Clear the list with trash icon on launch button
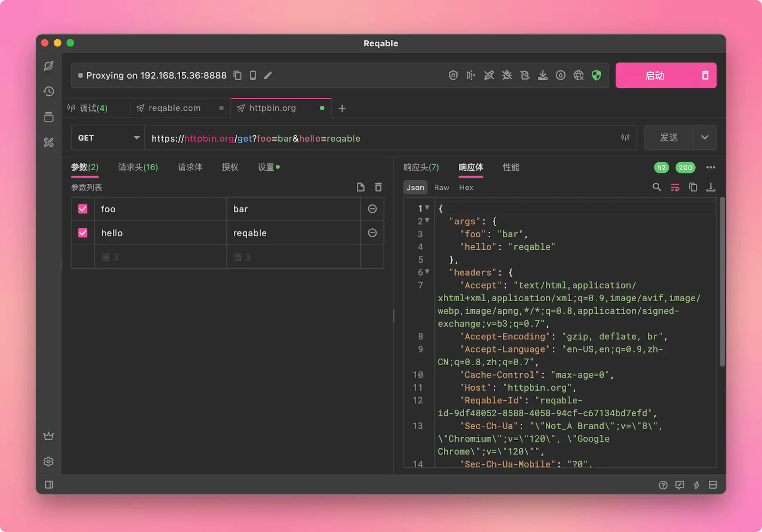The height and width of the screenshot is (532, 762). 705,75
